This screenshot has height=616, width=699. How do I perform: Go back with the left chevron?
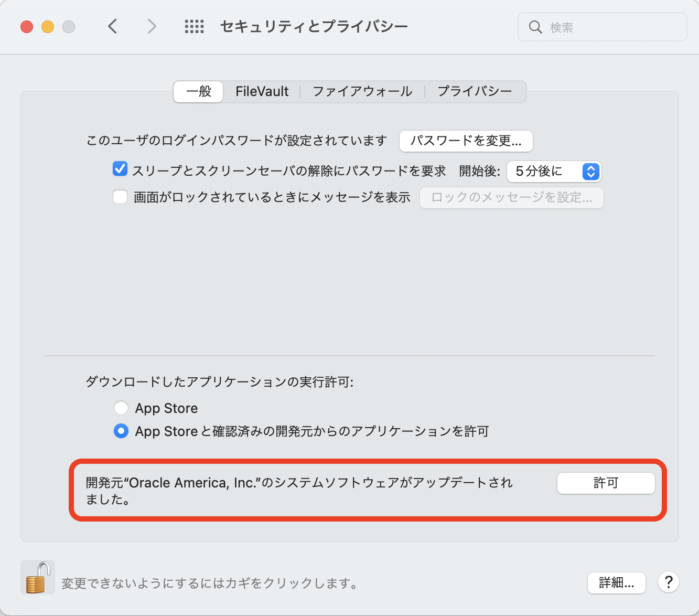point(112,26)
